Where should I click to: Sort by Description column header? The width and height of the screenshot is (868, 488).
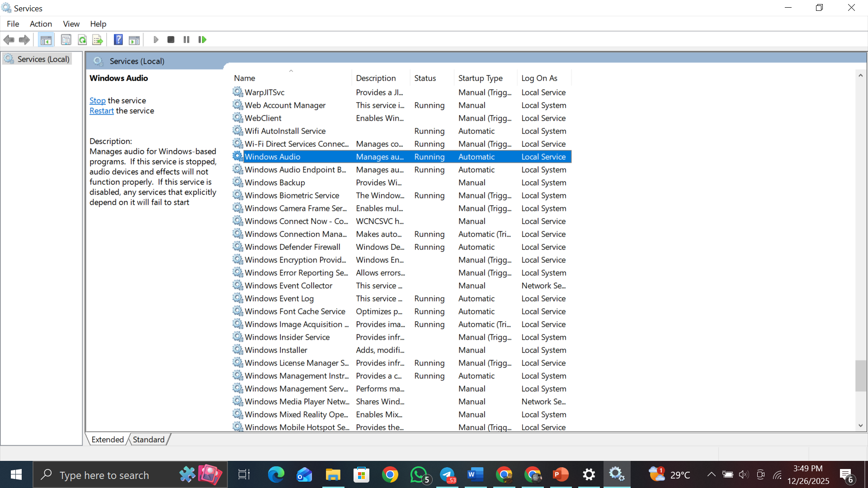[381, 78]
